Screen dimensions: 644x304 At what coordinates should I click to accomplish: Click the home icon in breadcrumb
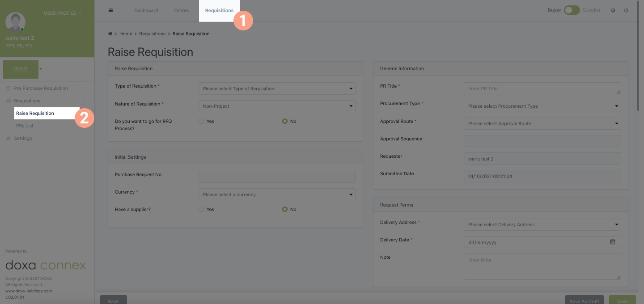click(x=110, y=34)
